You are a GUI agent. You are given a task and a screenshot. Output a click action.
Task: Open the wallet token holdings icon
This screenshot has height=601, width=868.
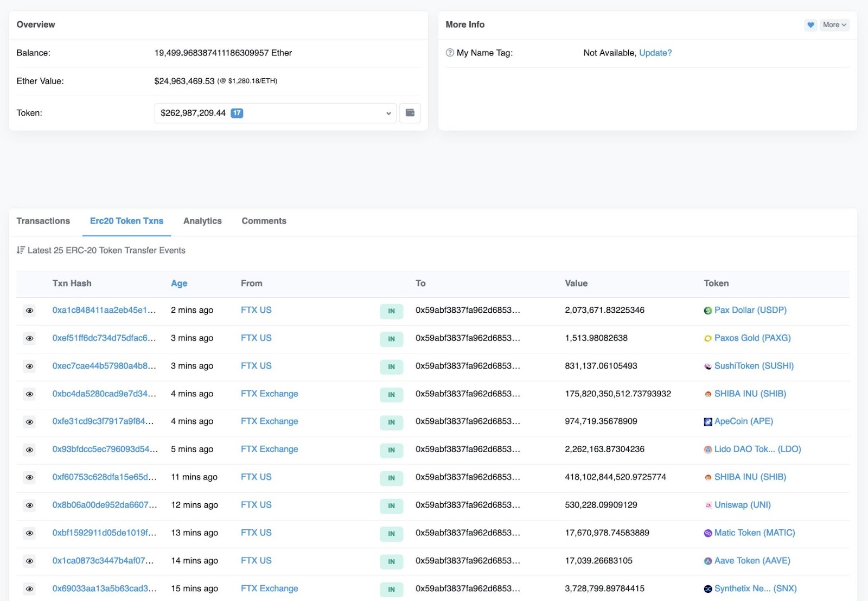[x=410, y=113]
